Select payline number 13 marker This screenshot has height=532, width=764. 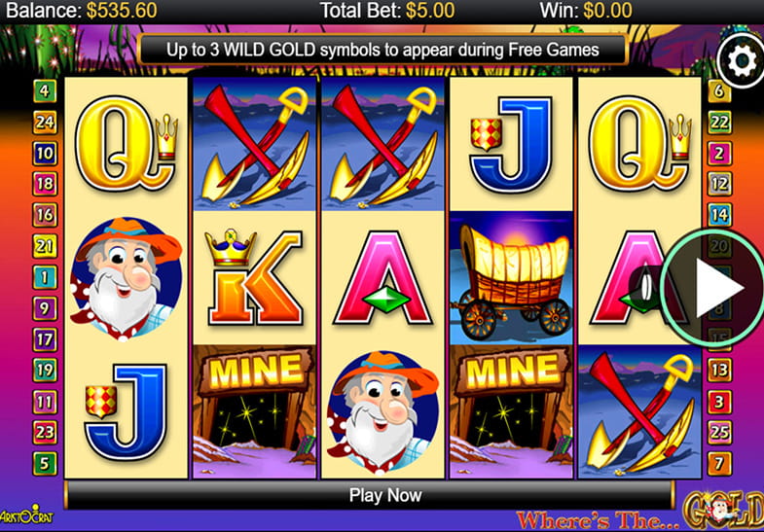tap(719, 370)
